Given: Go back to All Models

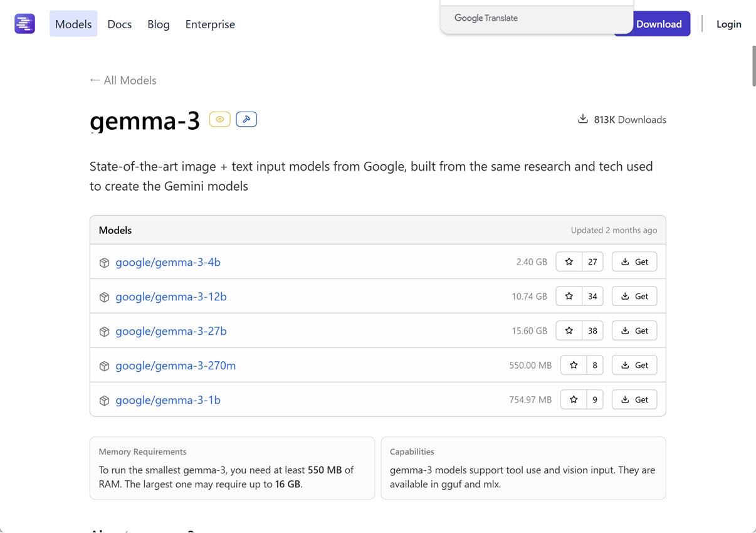Looking at the screenshot, I should [x=123, y=80].
